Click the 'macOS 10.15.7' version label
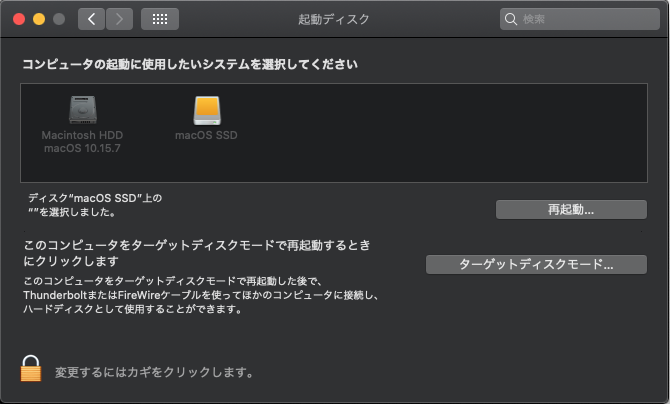The width and height of the screenshot is (670, 404). [82, 148]
